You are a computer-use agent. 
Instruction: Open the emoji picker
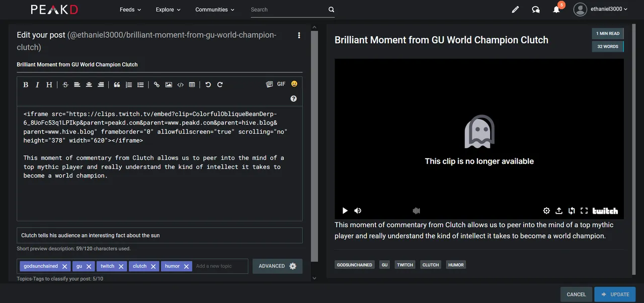click(x=294, y=84)
